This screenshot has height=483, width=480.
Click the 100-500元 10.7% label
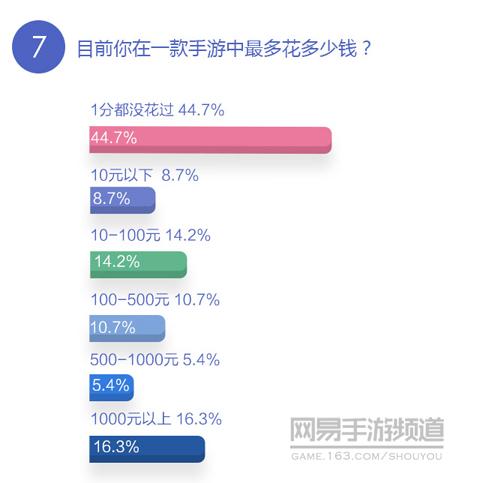click(155, 299)
